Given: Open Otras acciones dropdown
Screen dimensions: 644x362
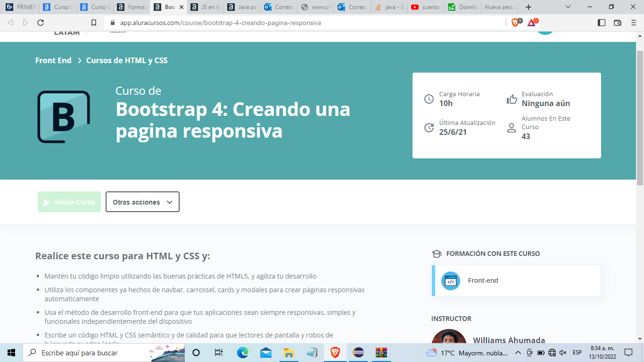Looking at the screenshot, I should click(x=142, y=202).
